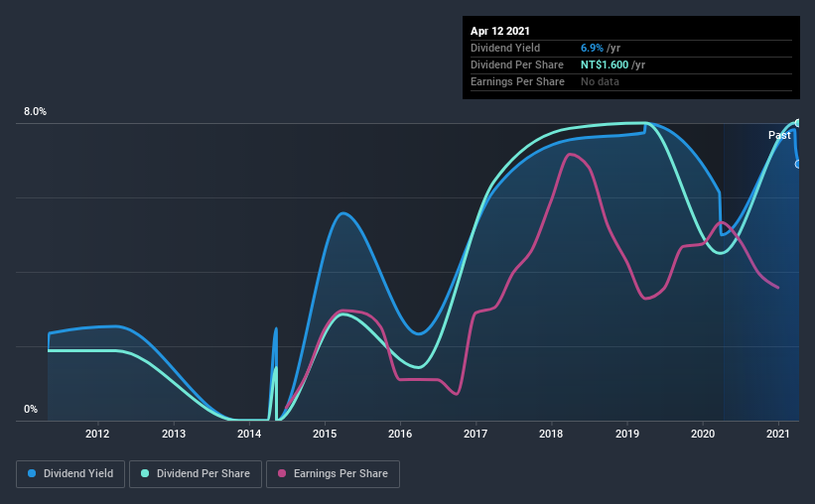
Task: Click the 2013 x-axis year label
Action: [x=173, y=434]
